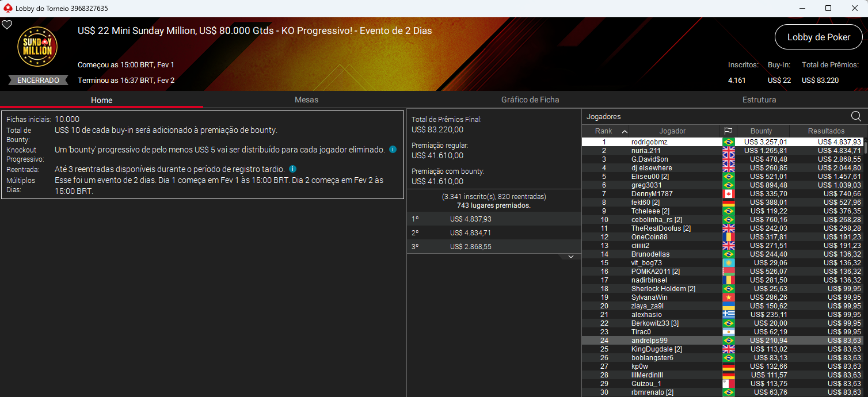Click the India flag beside Tirac0

click(729, 331)
